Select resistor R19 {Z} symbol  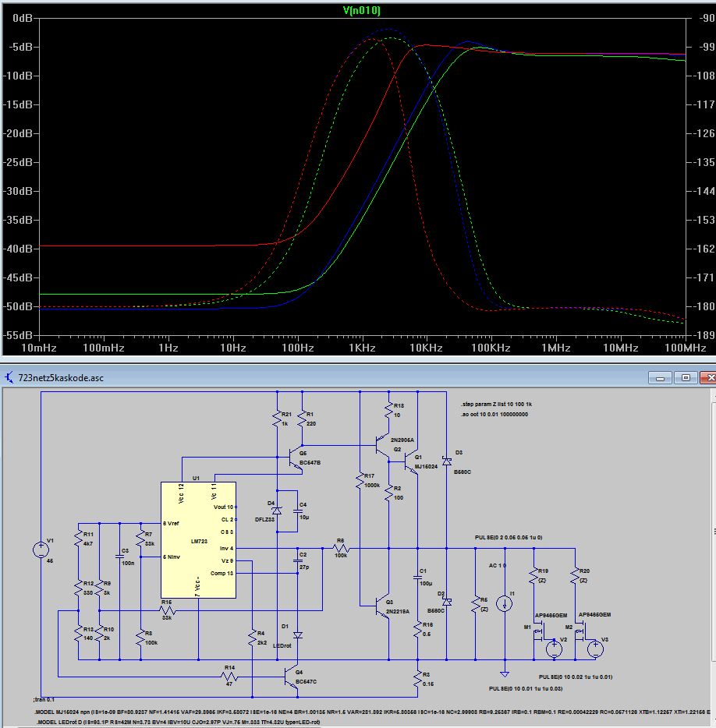pyautogui.click(x=533, y=576)
